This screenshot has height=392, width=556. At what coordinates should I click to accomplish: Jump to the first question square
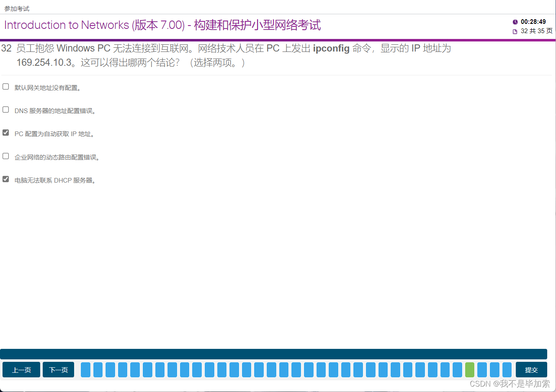tap(85, 370)
